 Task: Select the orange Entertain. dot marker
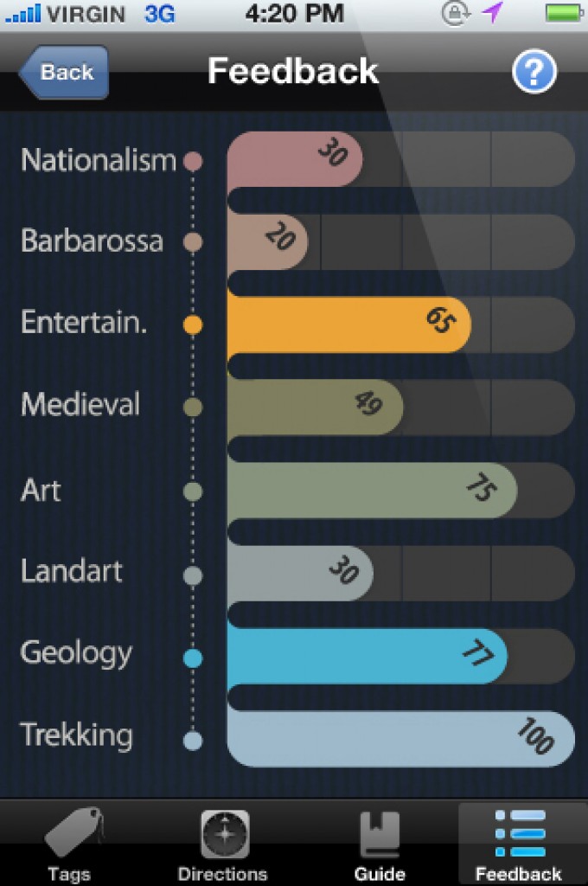194,324
